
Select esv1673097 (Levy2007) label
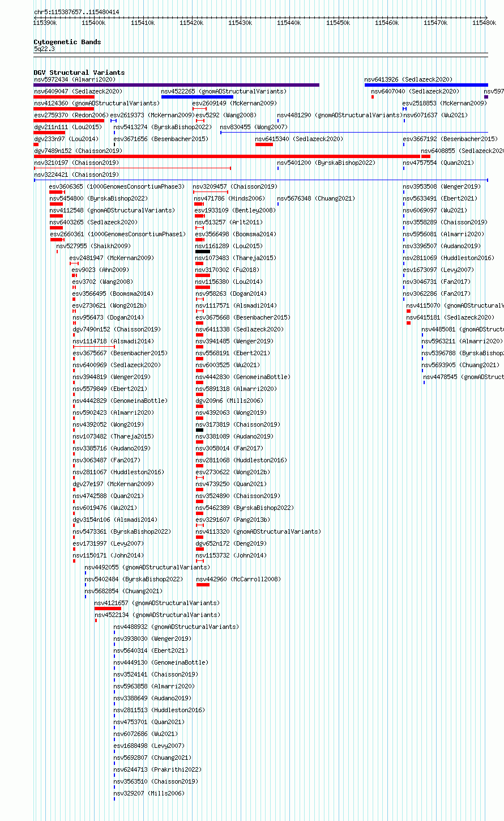(x=438, y=270)
